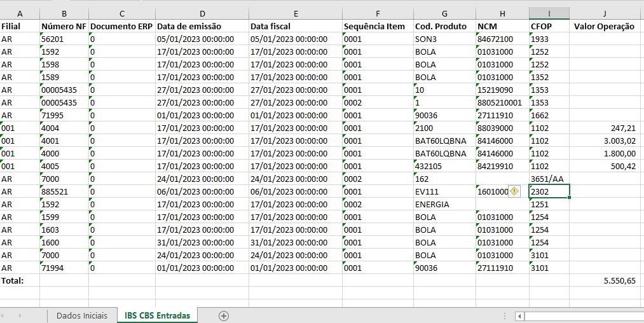Select cell with CFOP 3651/AA
The width and height of the screenshot is (644, 323).
click(549, 179)
